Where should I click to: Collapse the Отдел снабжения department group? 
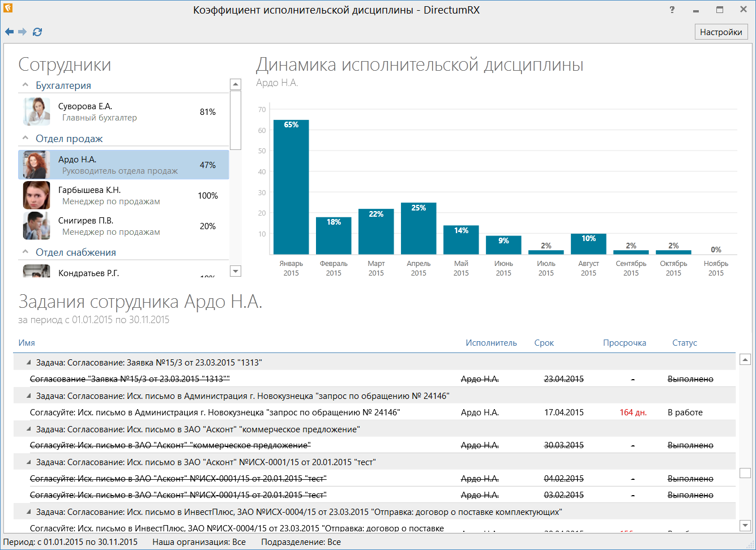pyautogui.click(x=25, y=252)
